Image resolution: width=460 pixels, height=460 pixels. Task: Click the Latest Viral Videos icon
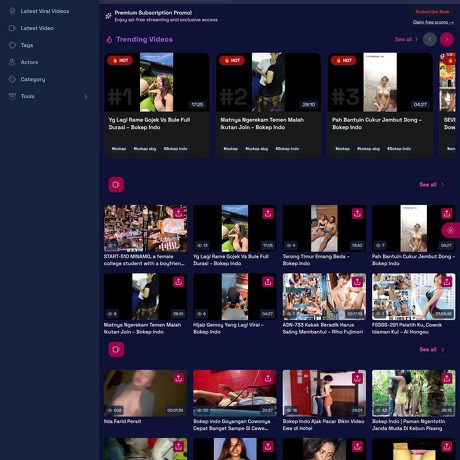point(12,11)
